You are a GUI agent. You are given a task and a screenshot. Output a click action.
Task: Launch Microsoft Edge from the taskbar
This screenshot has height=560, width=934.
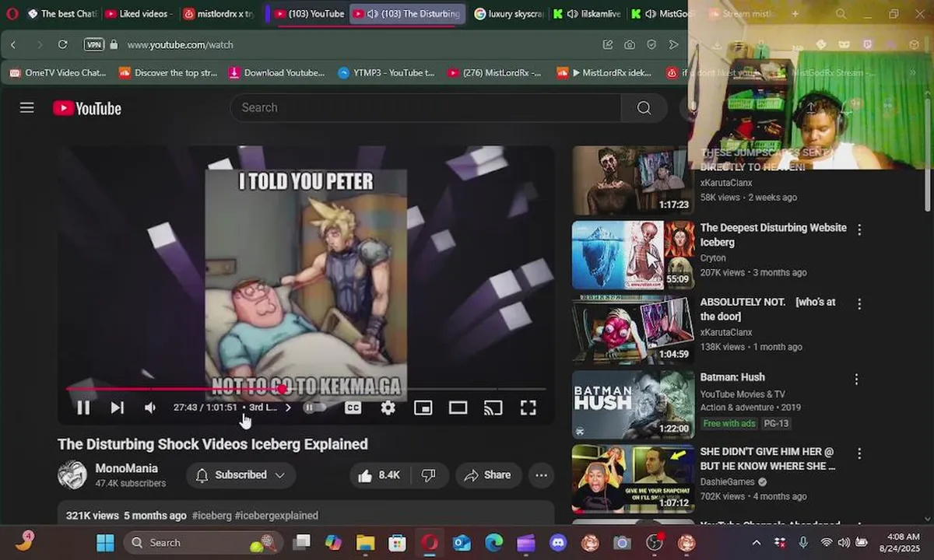click(493, 542)
